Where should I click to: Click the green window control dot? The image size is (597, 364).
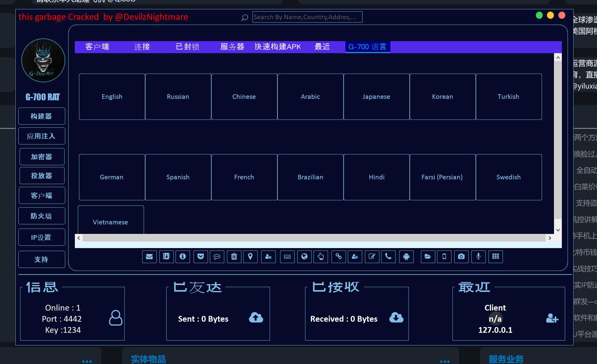pos(539,15)
